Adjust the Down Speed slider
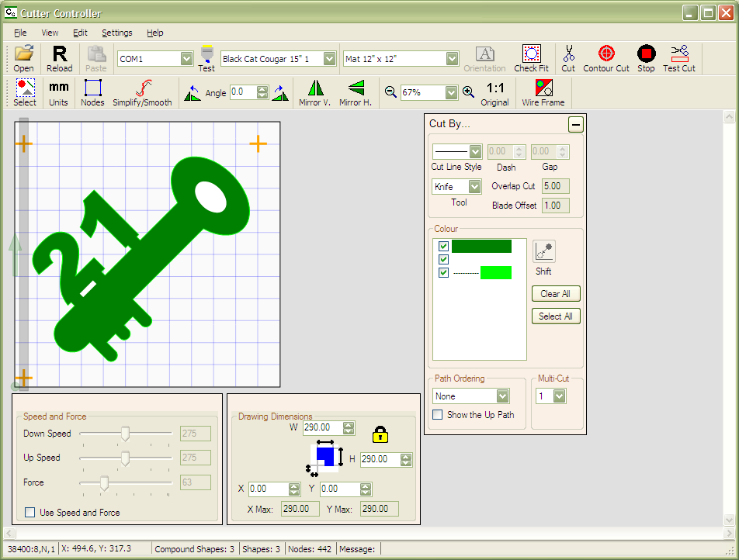This screenshot has height=560, width=739. [x=125, y=434]
